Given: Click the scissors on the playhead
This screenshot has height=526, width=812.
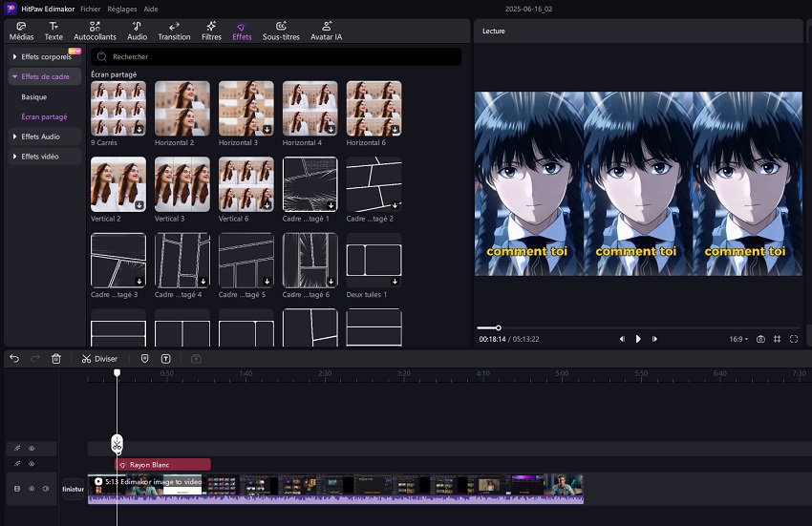Looking at the screenshot, I should [x=118, y=444].
